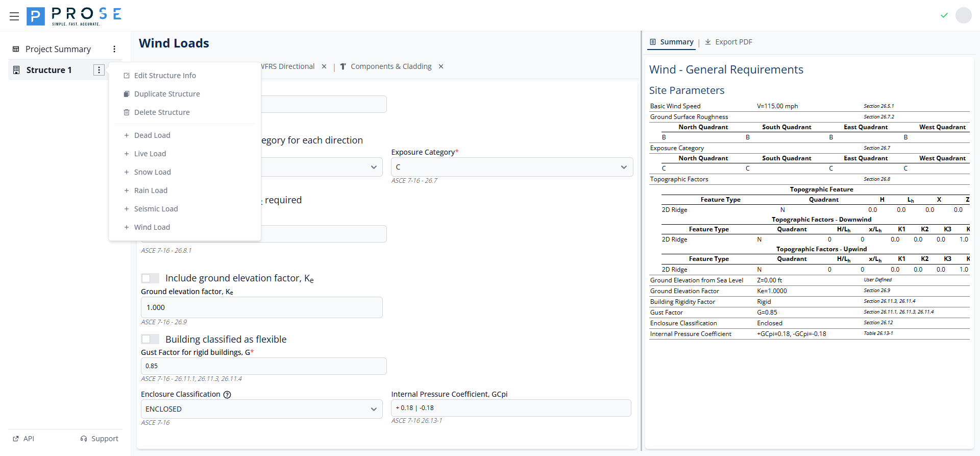Click the Prose logo icon

pyautogui.click(x=35, y=16)
